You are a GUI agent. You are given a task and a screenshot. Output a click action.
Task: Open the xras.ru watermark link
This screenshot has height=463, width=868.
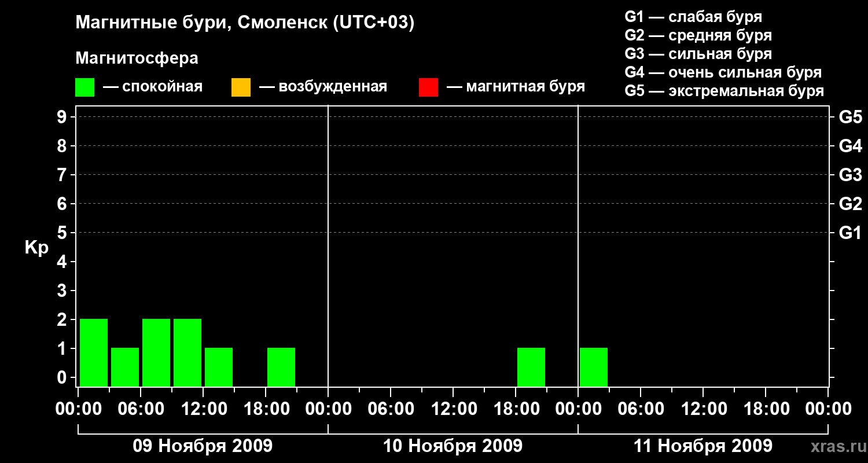click(x=836, y=446)
